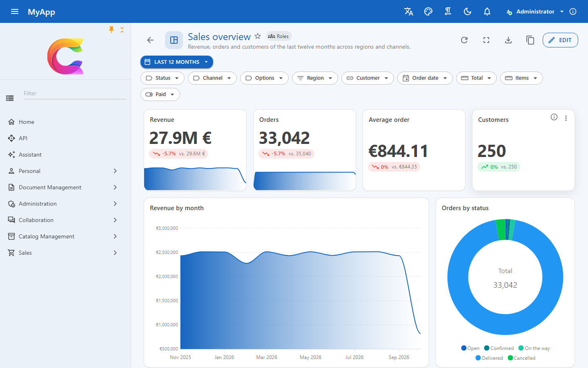
Task: Expand the Region filter dropdown
Action: (x=315, y=78)
